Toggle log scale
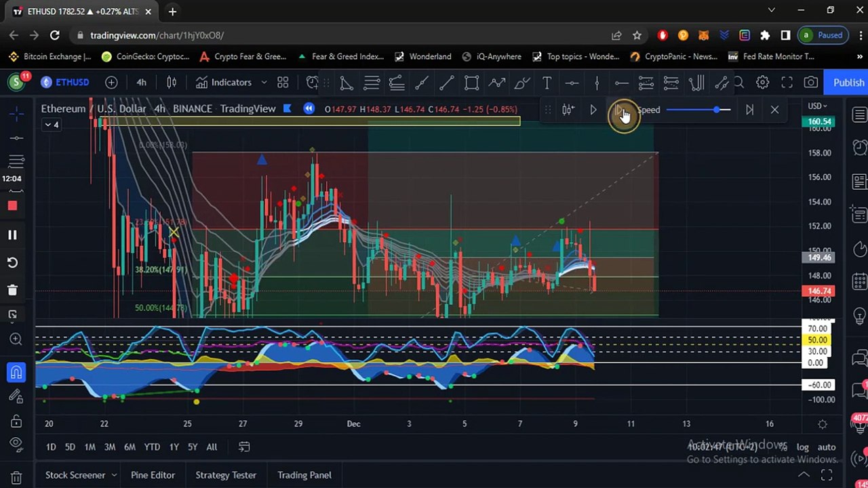Image resolution: width=868 pixels, height=488 pixels. 802,447
